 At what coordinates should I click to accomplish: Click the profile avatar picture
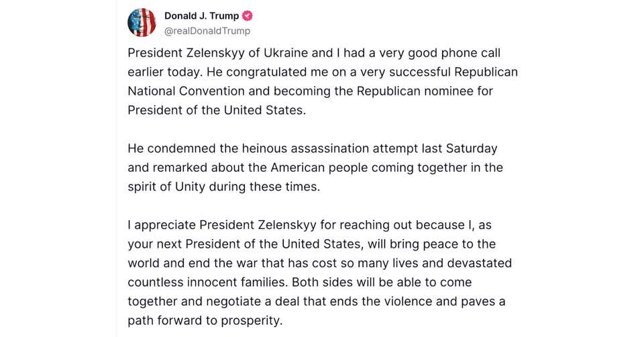pos(142,22)
